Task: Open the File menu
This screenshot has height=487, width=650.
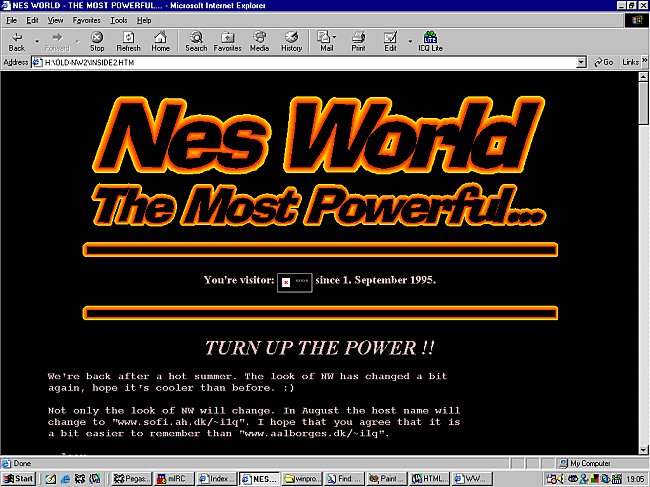Action: pyautogui.click(x=11, y=20)
